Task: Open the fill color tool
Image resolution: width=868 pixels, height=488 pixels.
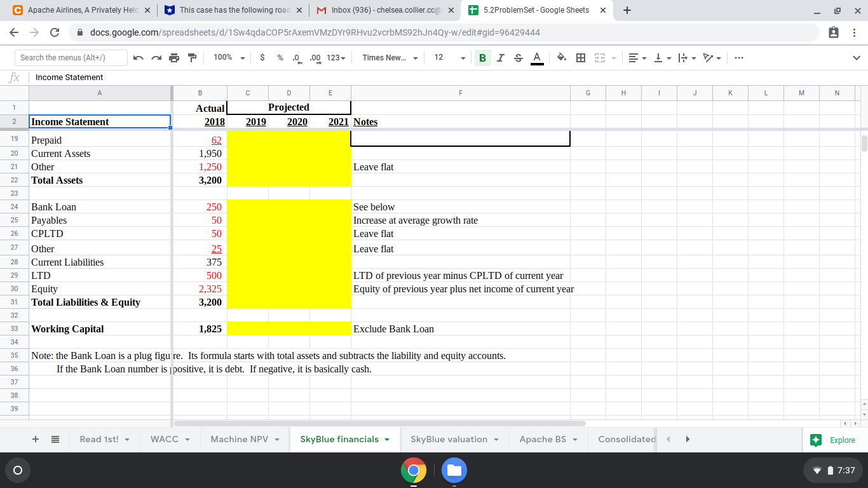Action: (x=562, y=57)
